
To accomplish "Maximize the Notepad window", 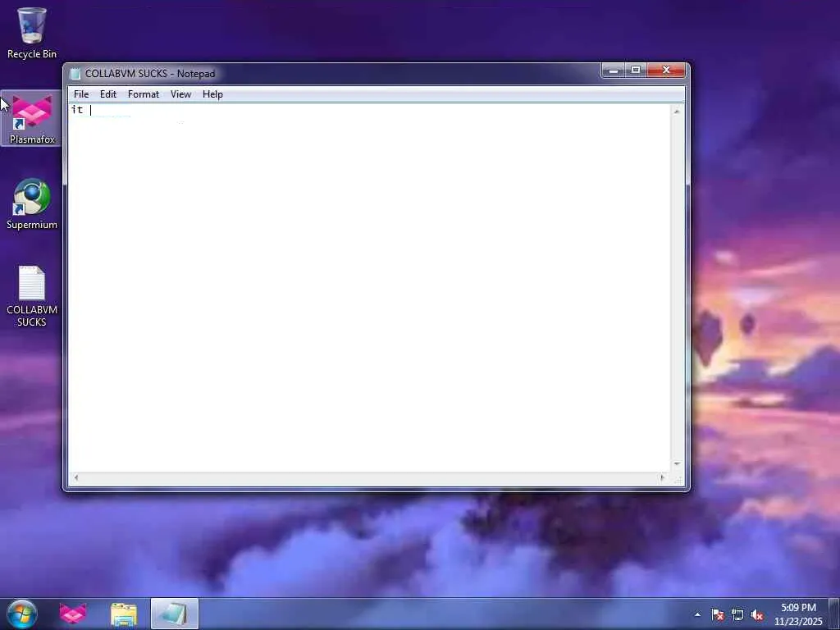I will click(x=636, y=71).
